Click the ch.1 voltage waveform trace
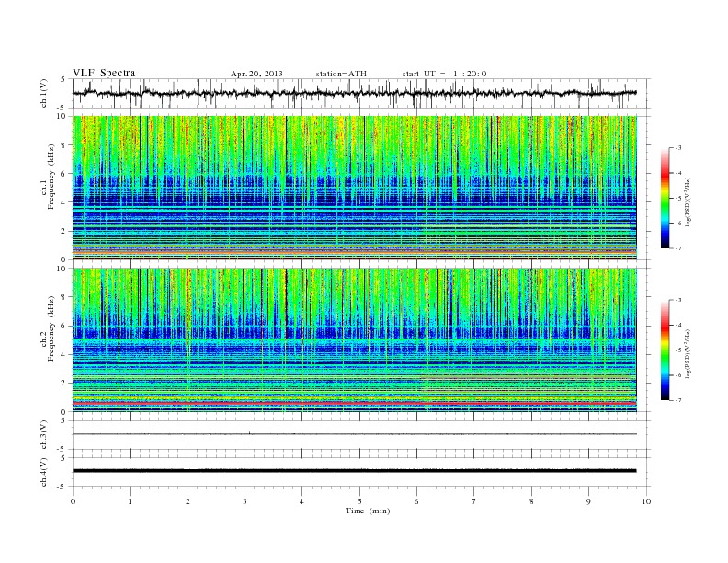This screenshot has width=728, height=563. pos(355,93)
